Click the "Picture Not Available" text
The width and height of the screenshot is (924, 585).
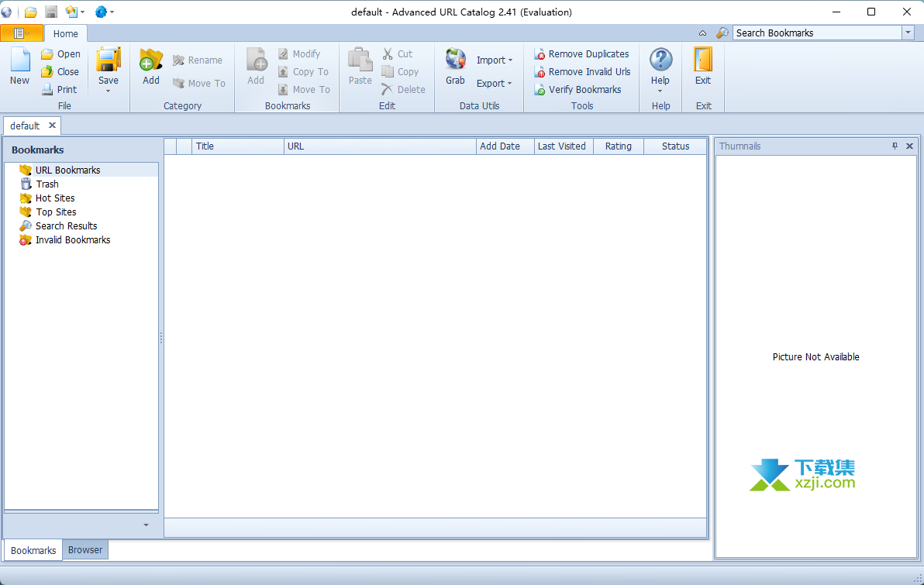[816, 357]
